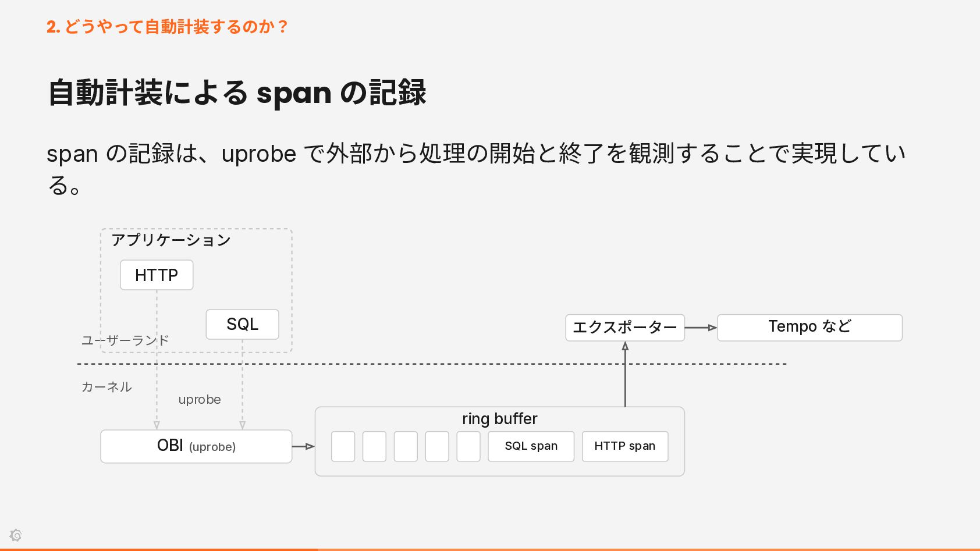The width and height of the screenshot is (980, 551).
Task: Click the arrow from エクスポーター to Tempo
Action: pyautogui.click(x=701, y=328)
